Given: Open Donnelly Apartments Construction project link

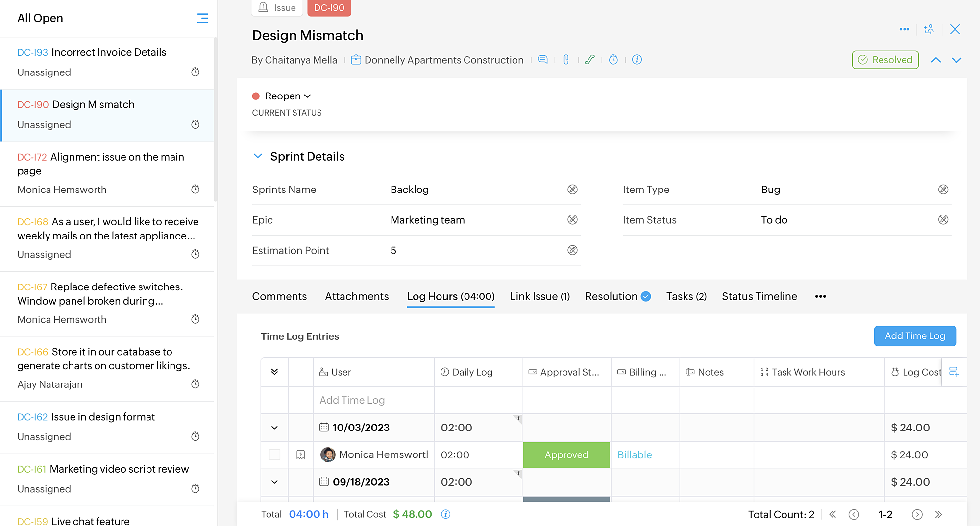Looking at the screenshot, I should point(443,60).
